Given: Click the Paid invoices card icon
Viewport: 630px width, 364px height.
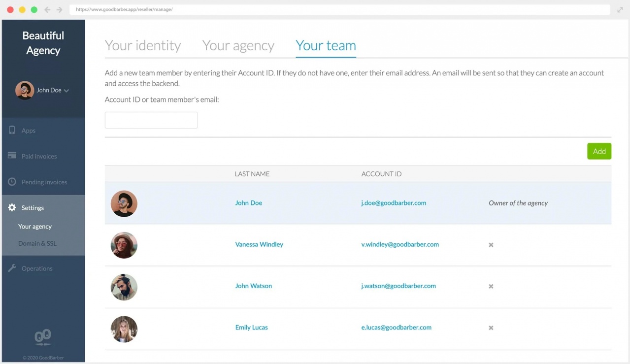Looking at the screenshot, I should (12, 156).
